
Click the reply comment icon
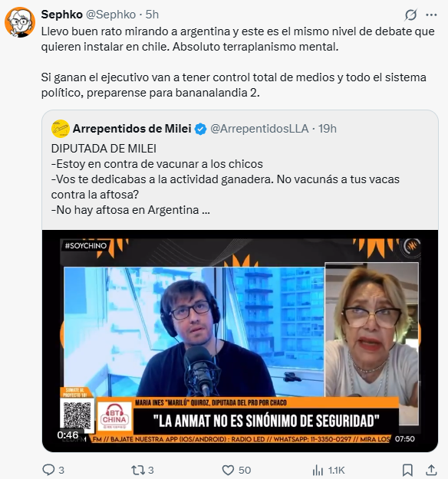click(x=48, y=470)
